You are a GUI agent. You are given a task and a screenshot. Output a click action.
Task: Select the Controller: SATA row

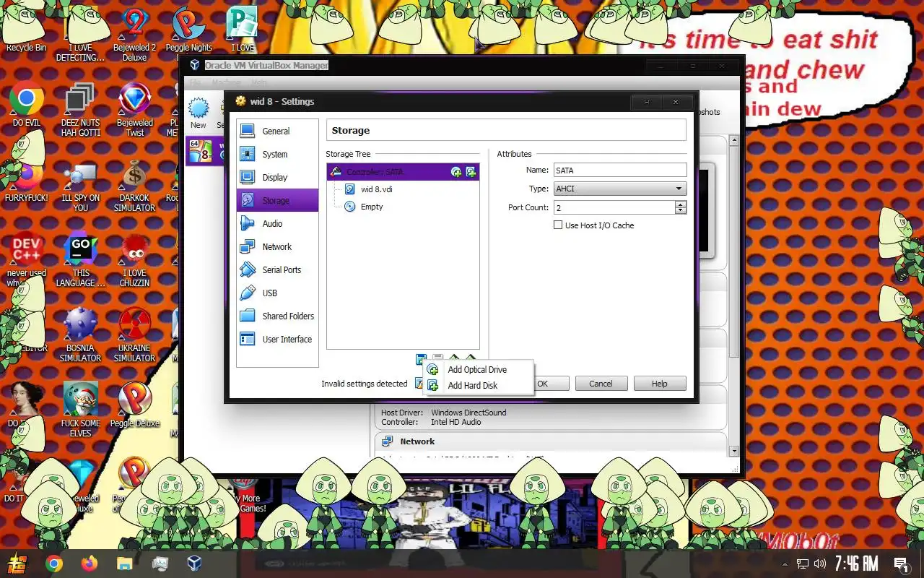tap(403, 172)
